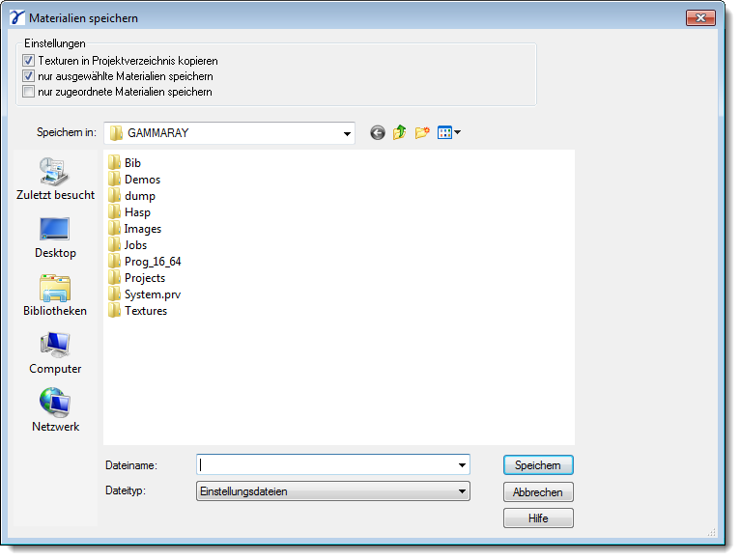
Task: Open Computer location
Action: 55,353
